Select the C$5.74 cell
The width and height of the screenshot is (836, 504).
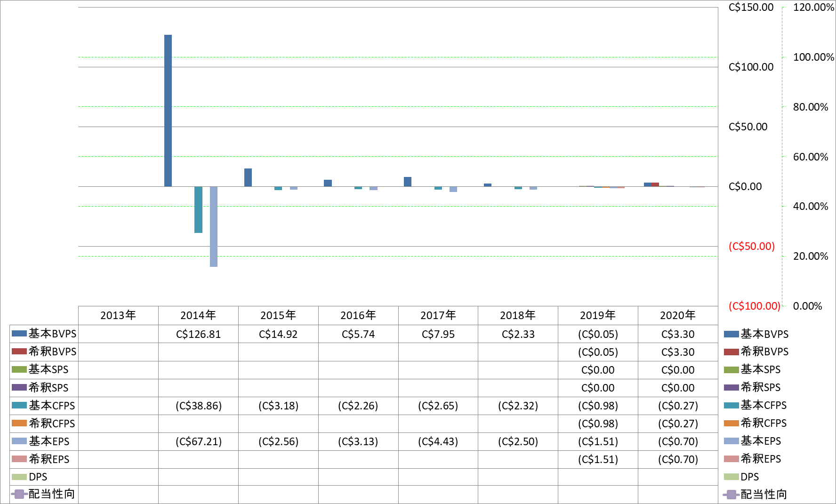click(358, 334)
